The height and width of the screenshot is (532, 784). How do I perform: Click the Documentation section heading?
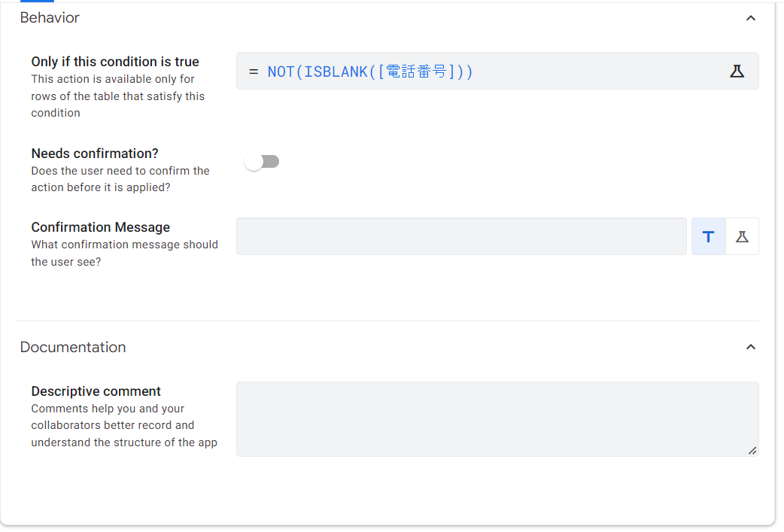[73, 347]
